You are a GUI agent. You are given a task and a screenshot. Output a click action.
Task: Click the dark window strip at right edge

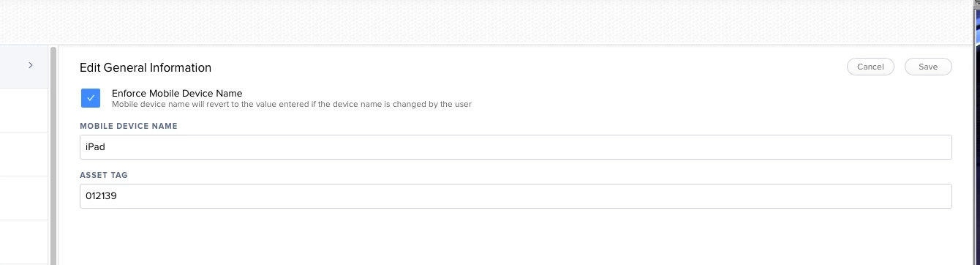tap(976, 132)
